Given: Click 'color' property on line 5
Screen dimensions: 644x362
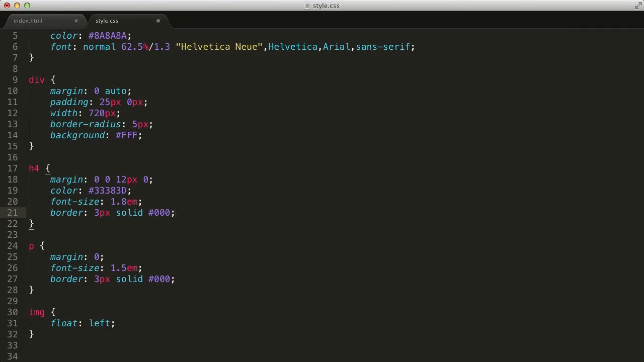Looking at the screenshot, I should point(64,36).
